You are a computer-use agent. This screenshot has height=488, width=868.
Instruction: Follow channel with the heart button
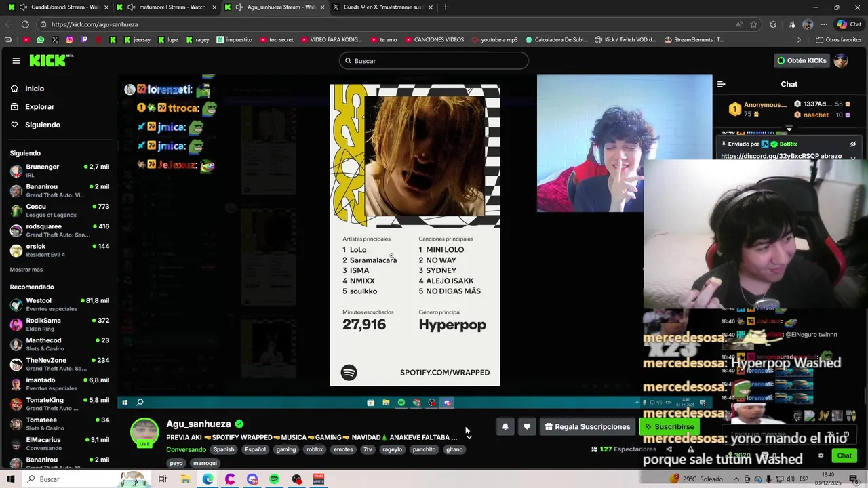tap(527, 426)
